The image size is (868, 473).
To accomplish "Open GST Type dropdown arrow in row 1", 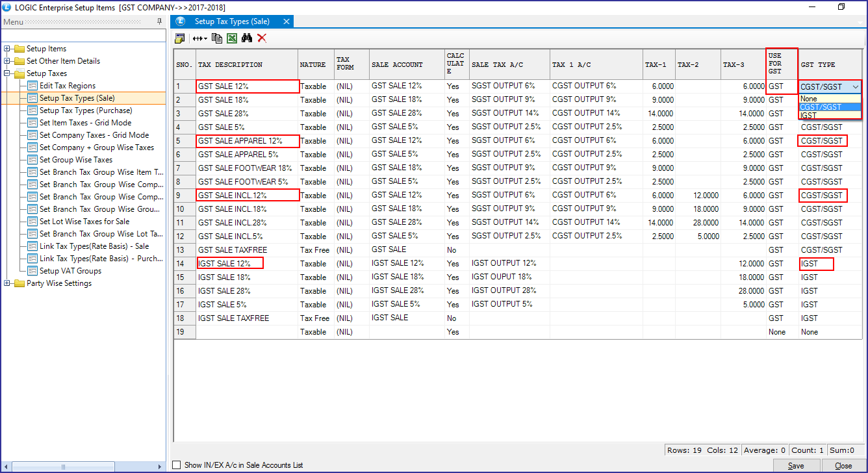I will click(856, 86).
